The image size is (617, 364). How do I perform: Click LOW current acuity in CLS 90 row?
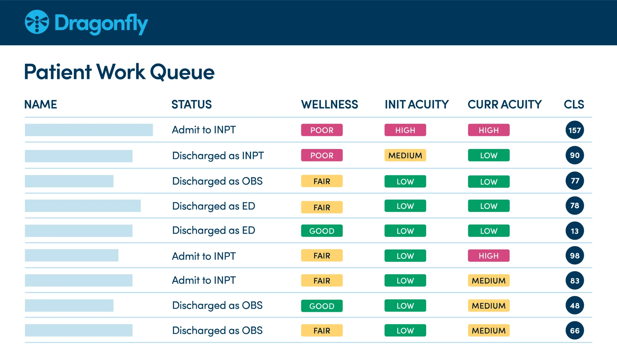click(x=489, y=155)
